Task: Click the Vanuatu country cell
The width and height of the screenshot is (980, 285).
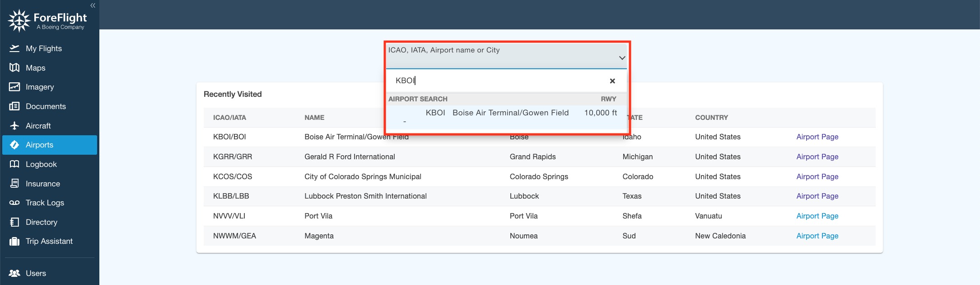Action: point(708,216)
